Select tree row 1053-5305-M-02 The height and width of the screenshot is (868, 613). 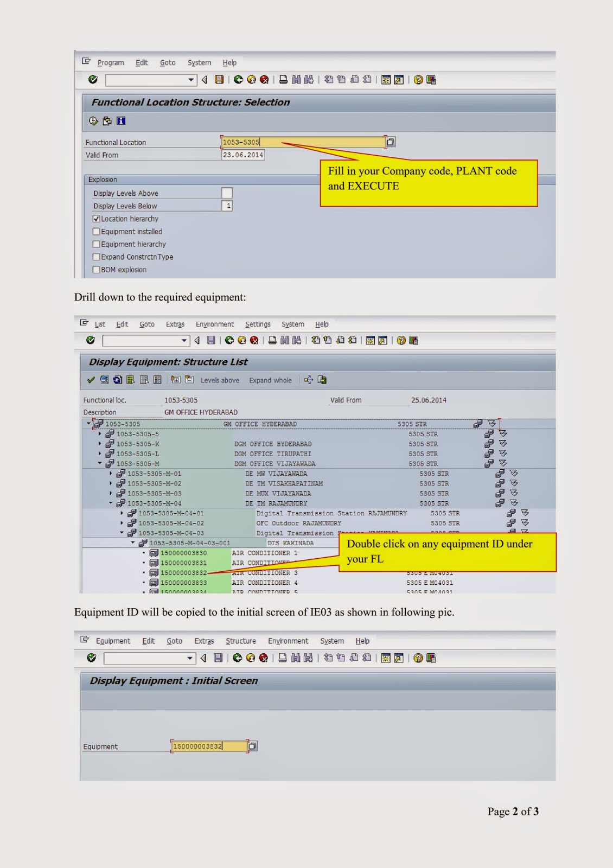(x=155, y=483)
